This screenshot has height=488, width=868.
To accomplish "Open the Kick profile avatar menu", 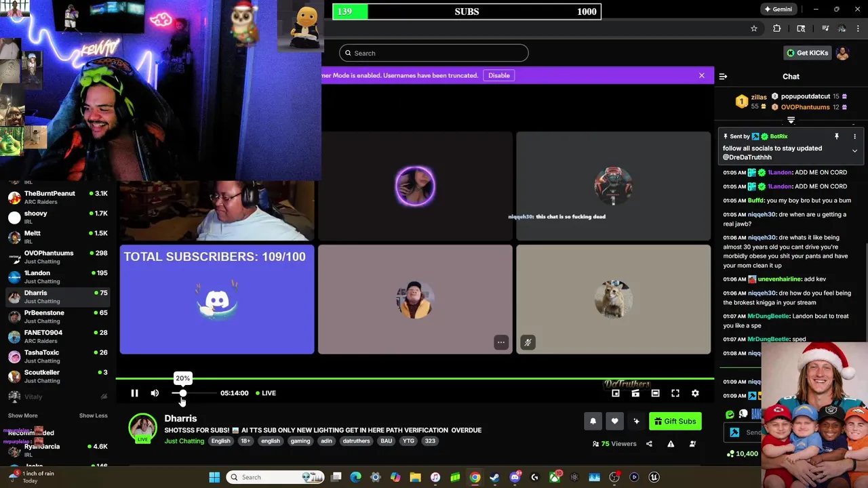I will (x=843, y=54).
